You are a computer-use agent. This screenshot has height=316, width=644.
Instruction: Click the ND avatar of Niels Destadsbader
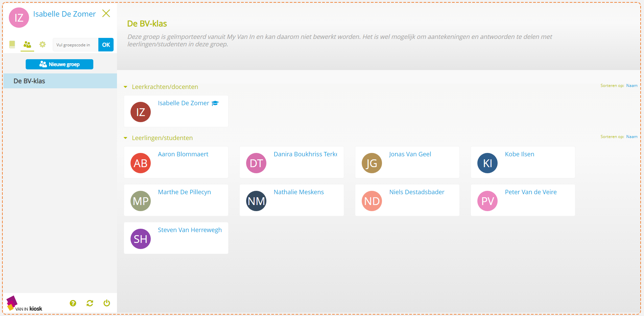click(372, 201)
